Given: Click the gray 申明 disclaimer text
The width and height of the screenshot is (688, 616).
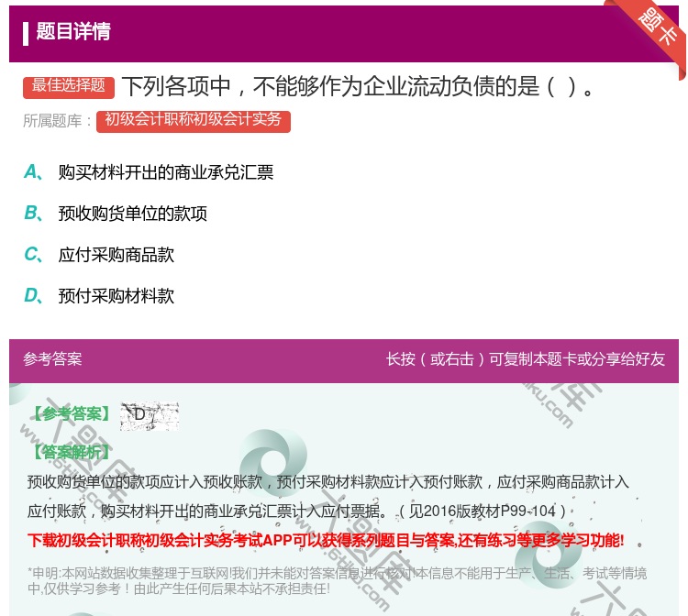Looking at the screenshot, I should pyautogui.click(x=337, y=580).
